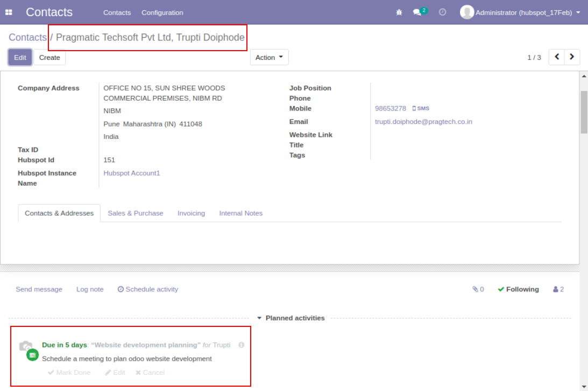Click the Administrator avatar picture
This screenshot has height=391, width=588.
click(x=466, y=12)
